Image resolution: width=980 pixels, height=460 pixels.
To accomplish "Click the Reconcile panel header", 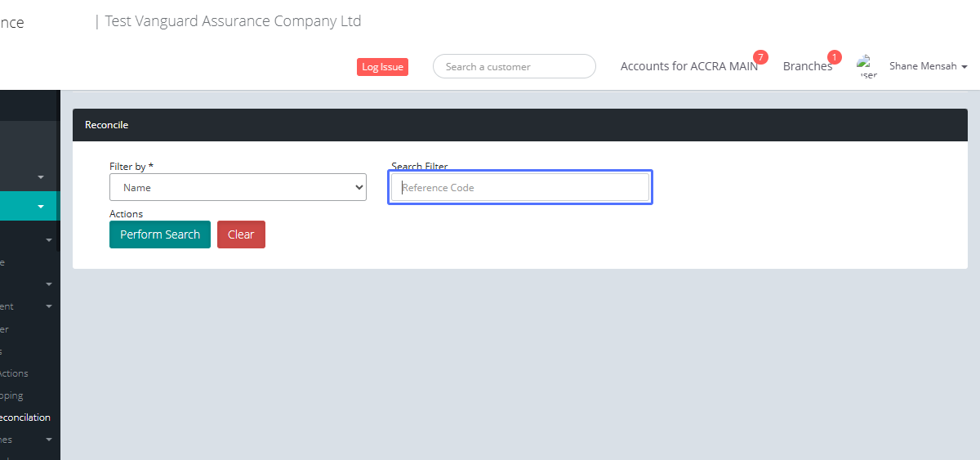I will (519, 125).
